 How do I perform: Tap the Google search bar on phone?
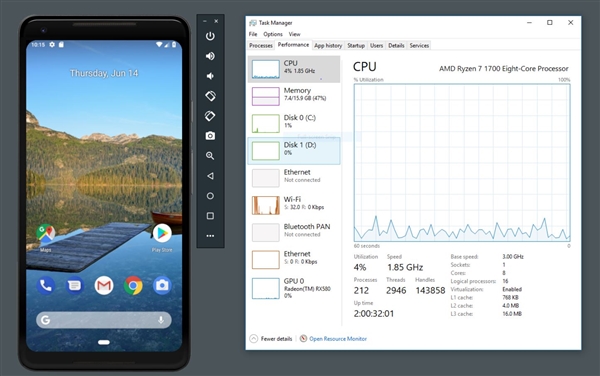click(104, 320)
